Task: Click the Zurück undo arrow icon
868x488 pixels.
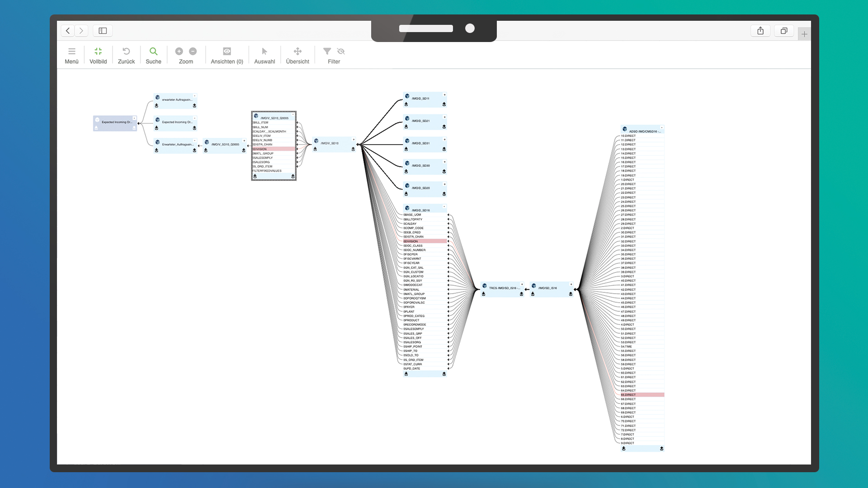Action: point(126,52)
